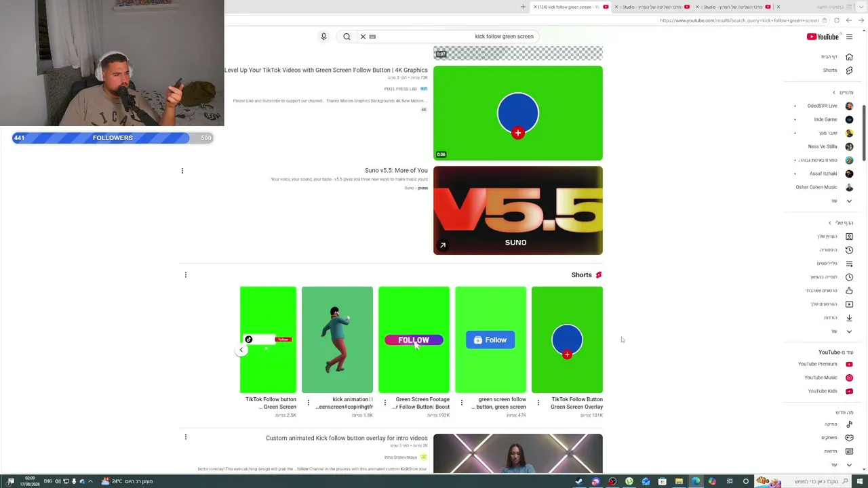Click the followers goal progress bar

(x=113, y=138)
